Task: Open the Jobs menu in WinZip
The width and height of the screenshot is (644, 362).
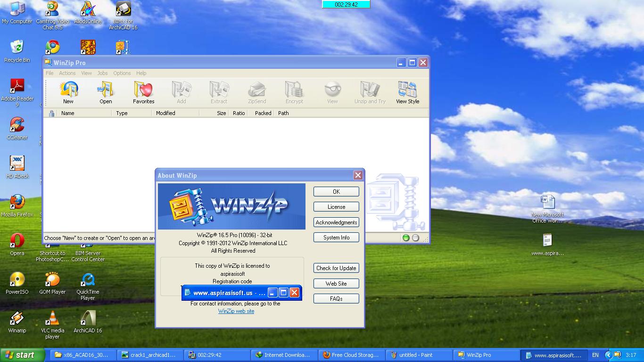Action: click(102, 73)
